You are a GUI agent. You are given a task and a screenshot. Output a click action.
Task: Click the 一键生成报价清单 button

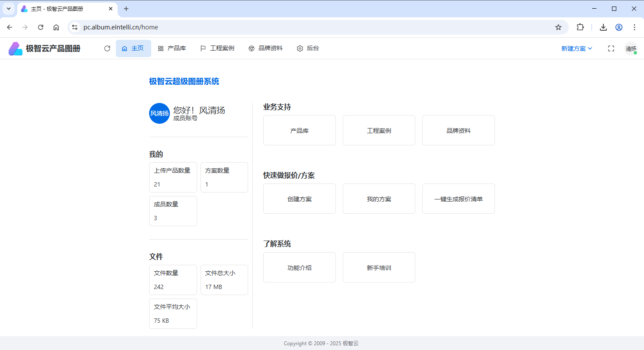[459, 199]
